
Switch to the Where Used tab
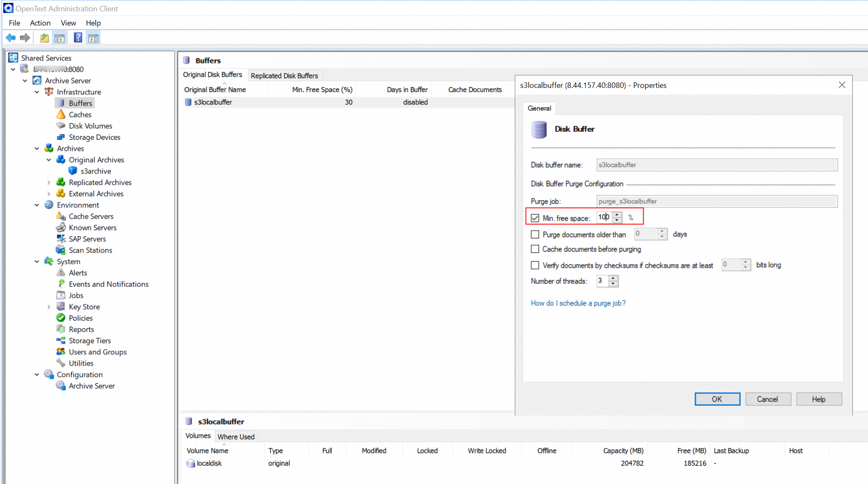click(x=236, y=437)
